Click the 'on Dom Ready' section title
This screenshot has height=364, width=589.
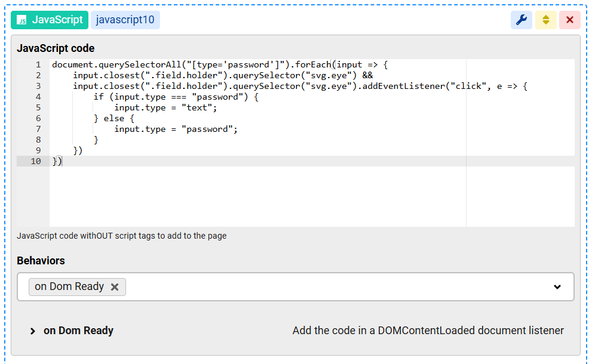(78, 331)
